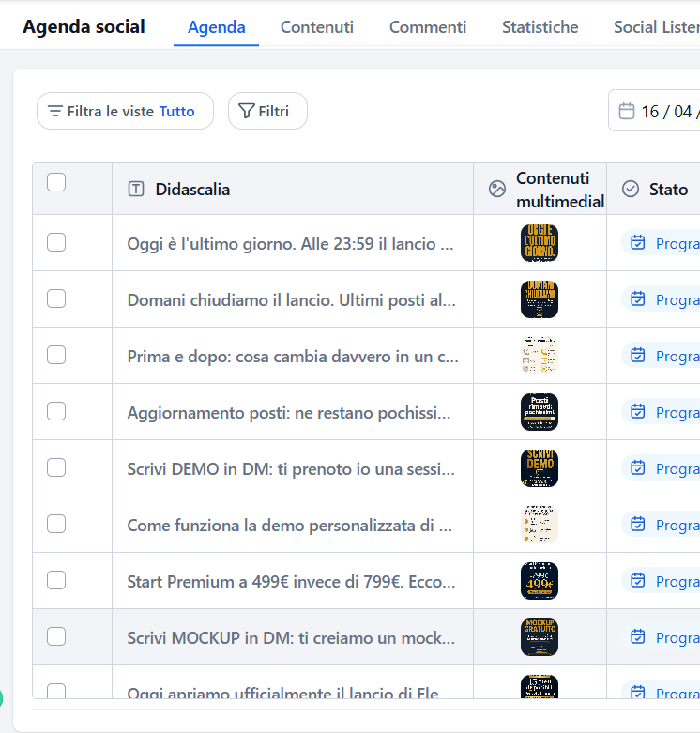Toggle the select-all checkbox in table header
This screenshot has height=733, width=700.
coord(56,182)
